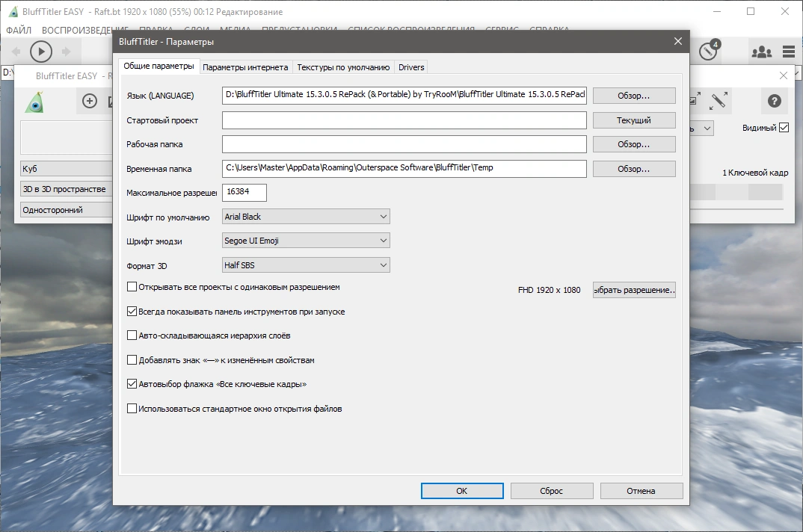Image resolution: width=803 pixels, height=532 pixels.
Task: Open the 3D в 3D пространстве dropdown
Action: point(67,189)
